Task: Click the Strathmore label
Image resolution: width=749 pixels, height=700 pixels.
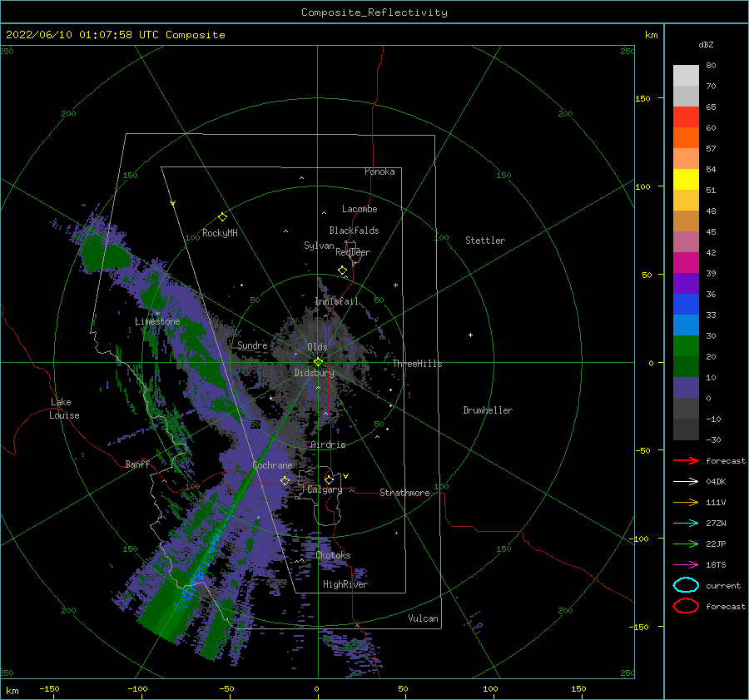Action: click(404, 493)
